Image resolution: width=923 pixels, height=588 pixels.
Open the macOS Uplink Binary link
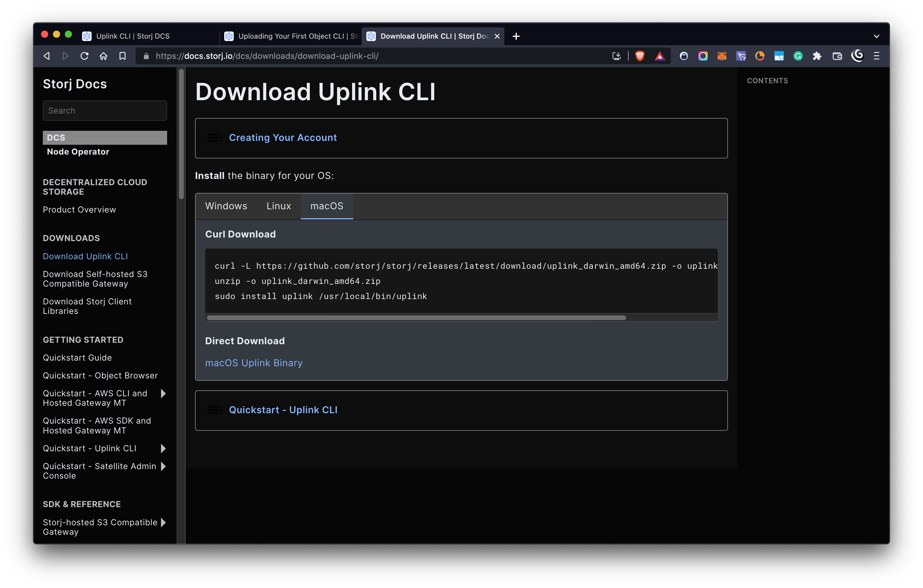click(x=254, y=363)
